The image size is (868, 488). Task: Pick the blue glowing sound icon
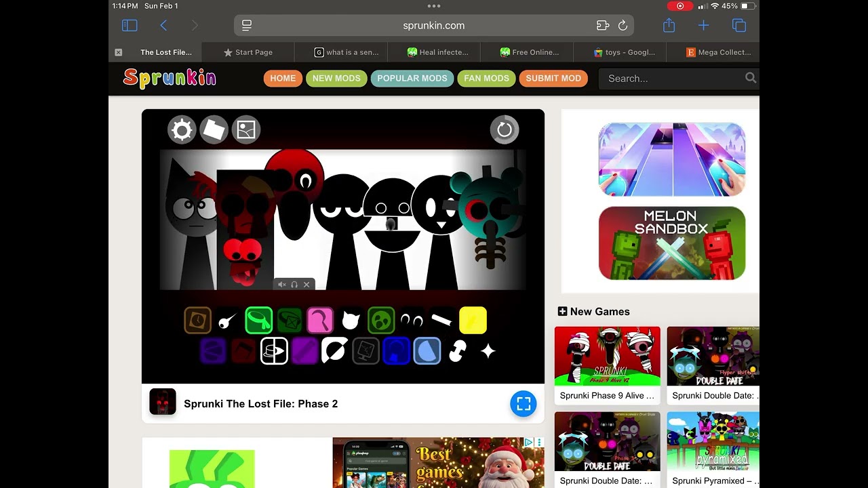397,350
